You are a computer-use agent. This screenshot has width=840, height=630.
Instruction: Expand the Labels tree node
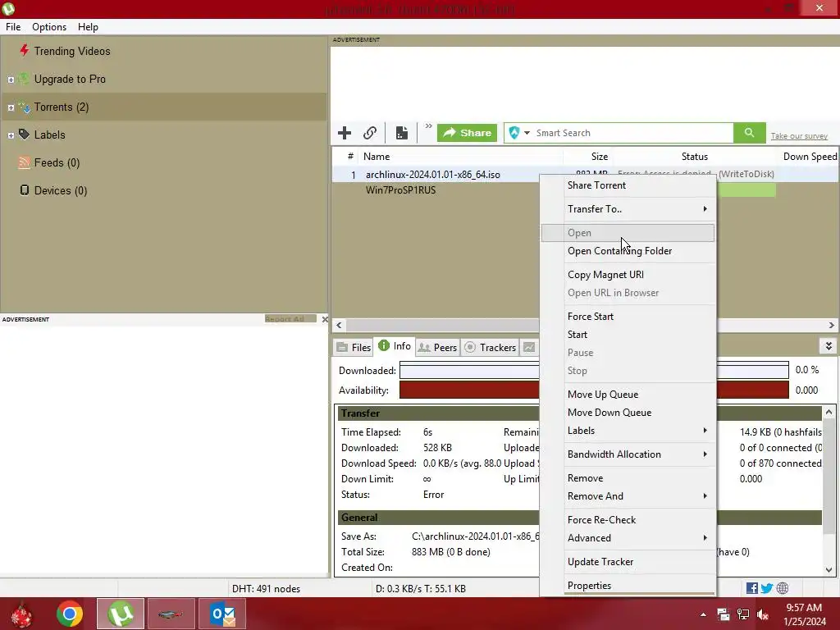pyautogui.click(x=11, y=135)
